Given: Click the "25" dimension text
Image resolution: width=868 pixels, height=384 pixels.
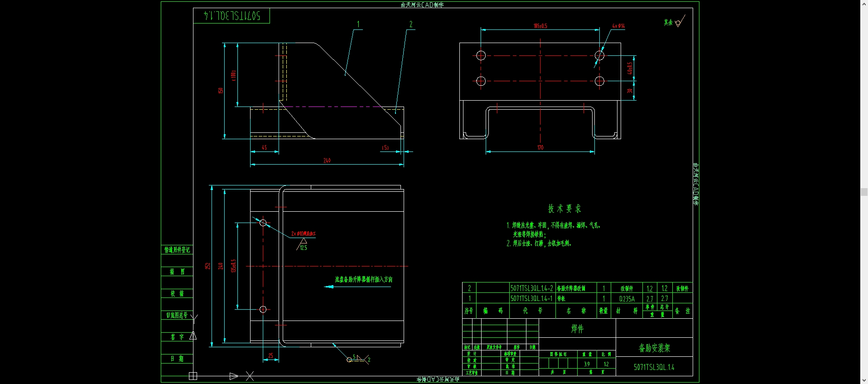Looking at the screenshot, I should point(270,356).
